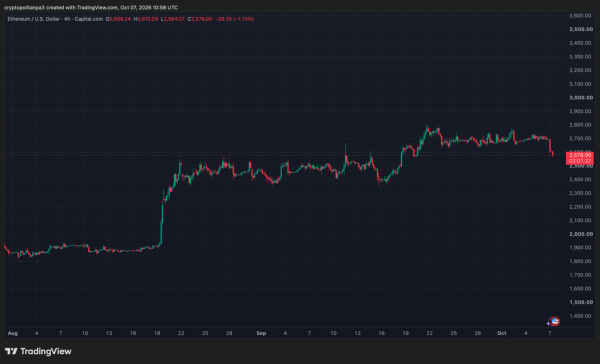Click the US flag economic event icon
Image resolution: width=600 pixels, height=364 pixels.
click(554, 322)
